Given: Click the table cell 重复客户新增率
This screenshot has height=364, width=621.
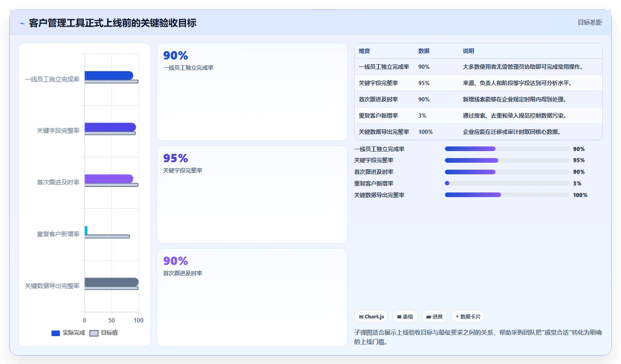Looking at the screenshot, I should (378, 116).
